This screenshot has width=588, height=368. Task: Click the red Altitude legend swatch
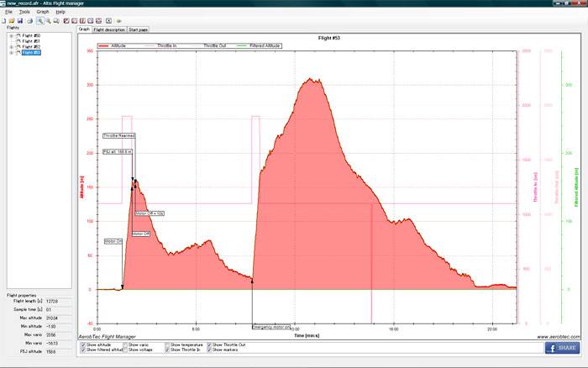(103, 45)
